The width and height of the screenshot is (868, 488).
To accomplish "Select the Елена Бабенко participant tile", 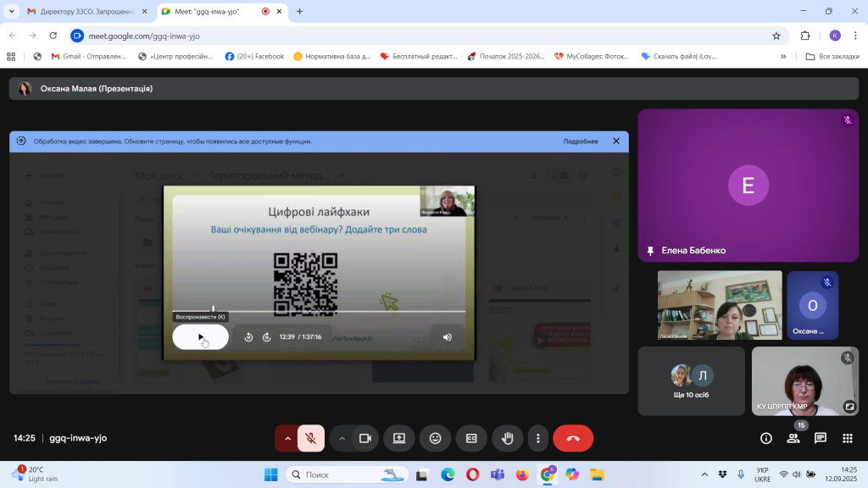I will point(748,186).
